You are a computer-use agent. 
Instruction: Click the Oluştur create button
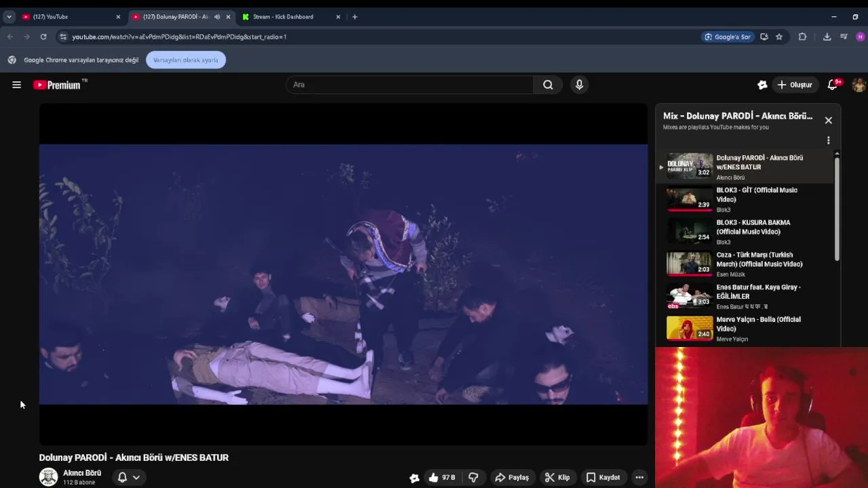pos(795,85)
